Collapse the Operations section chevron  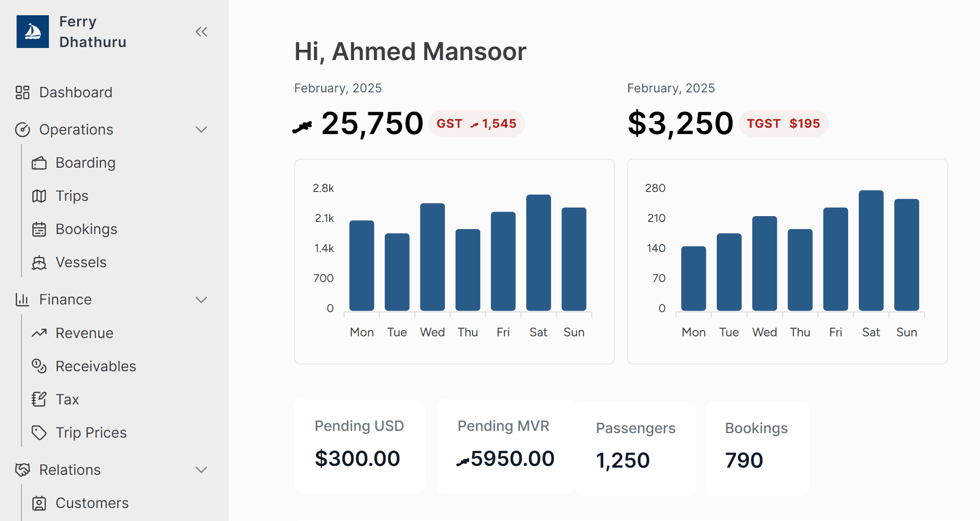tap(201, 130)
